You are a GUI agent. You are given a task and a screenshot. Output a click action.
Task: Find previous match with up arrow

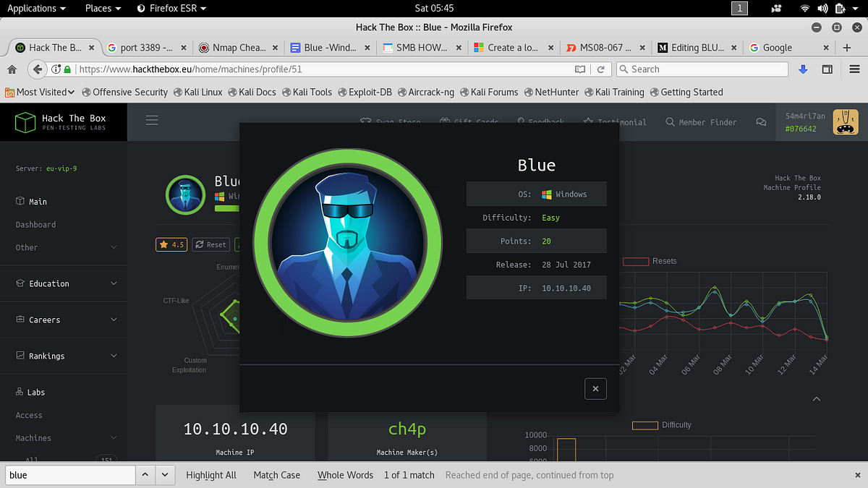pyautogui.click(x=145, y=475)
